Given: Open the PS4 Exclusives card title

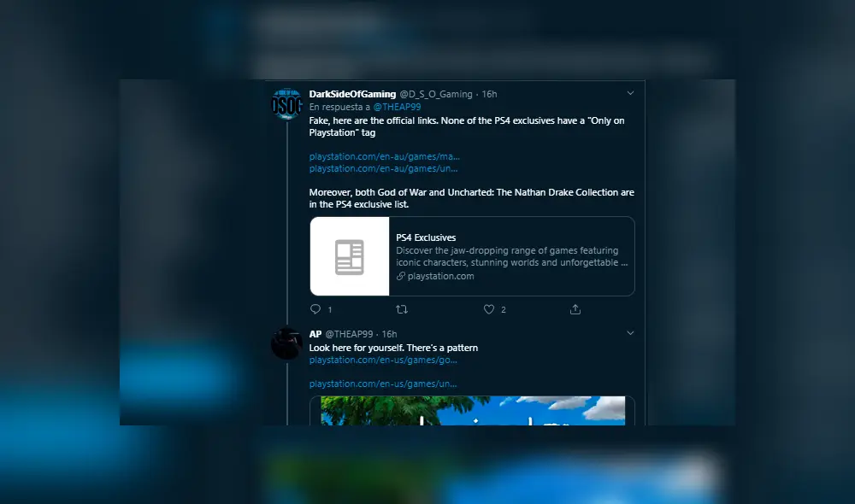Looking at the screenshot, I should pos(426,237).
